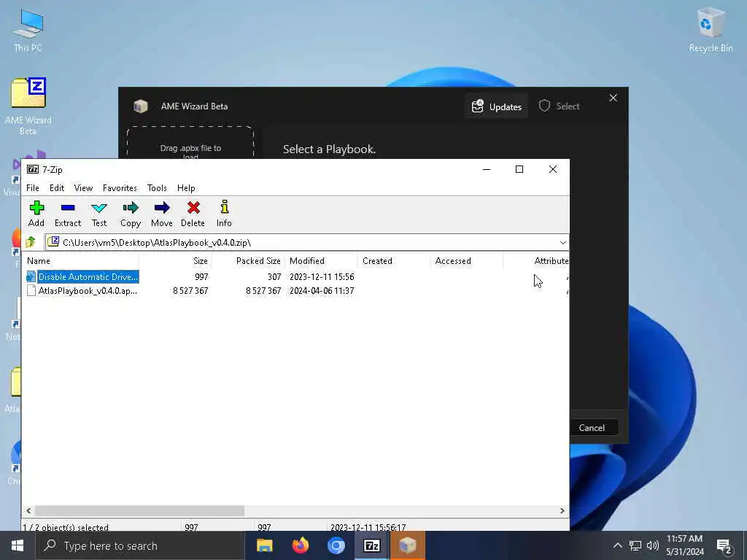Click the scroll left arrow in 7-Zip
The image size is (747, 560).
pyautogui.click(x=28, y=510)
